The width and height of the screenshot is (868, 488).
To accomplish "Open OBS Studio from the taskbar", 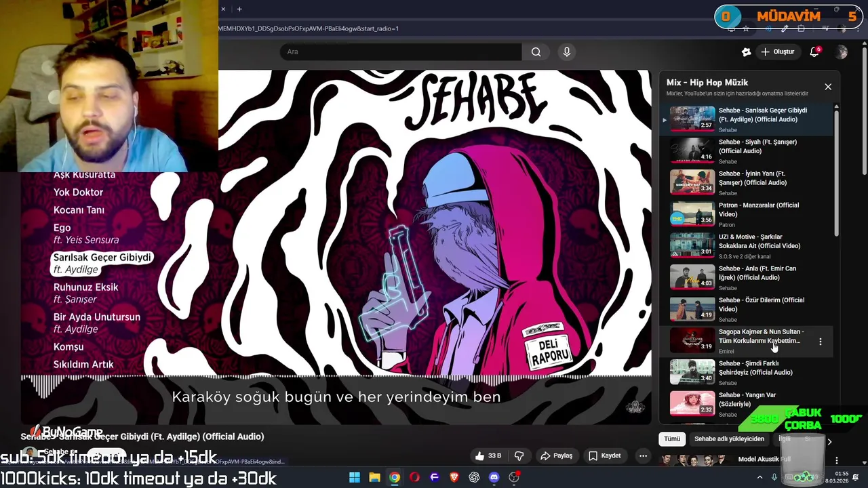I will (514, 477).
